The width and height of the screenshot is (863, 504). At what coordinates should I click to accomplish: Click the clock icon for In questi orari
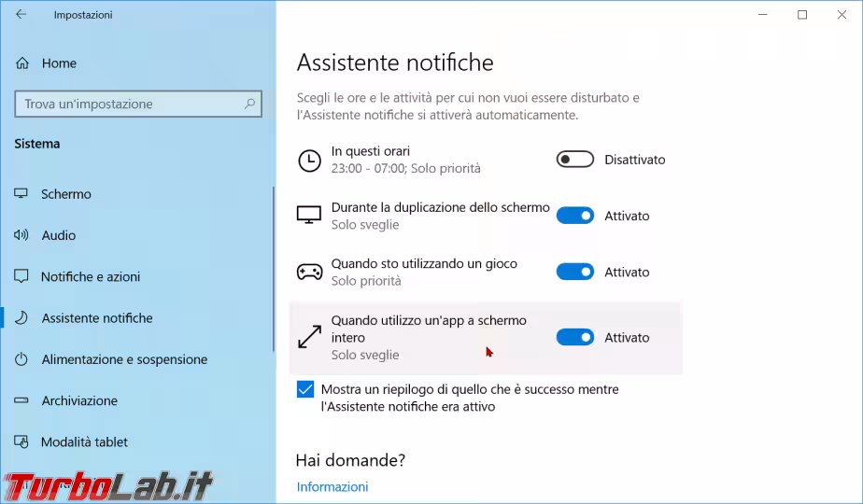click(x=309, y=161)
